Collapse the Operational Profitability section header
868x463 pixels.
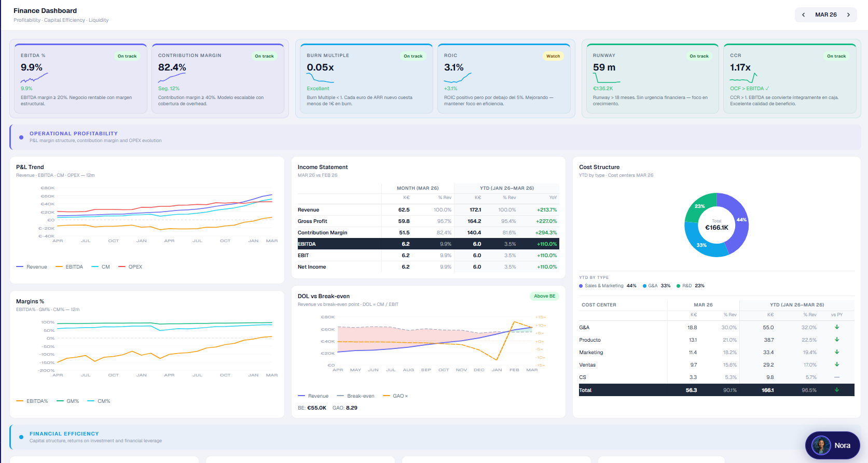point(435,137)
